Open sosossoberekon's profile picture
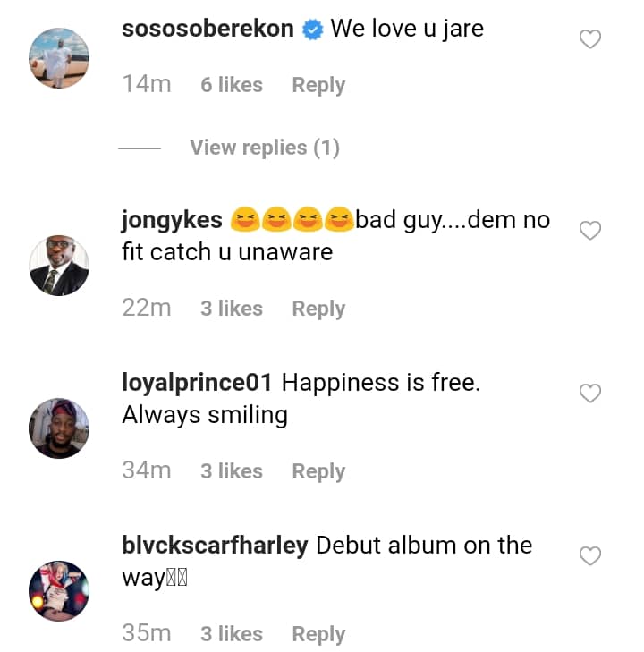 [59, 57]
